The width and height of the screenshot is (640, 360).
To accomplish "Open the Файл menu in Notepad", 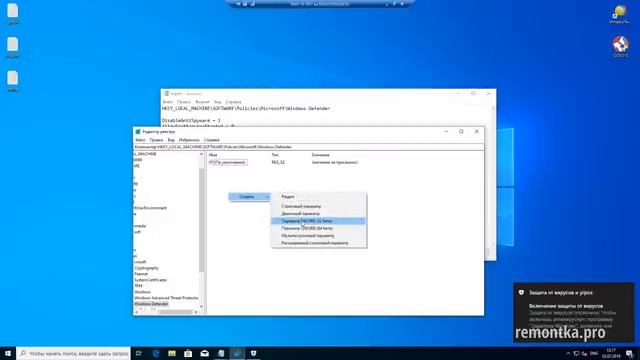I will 167,102.
